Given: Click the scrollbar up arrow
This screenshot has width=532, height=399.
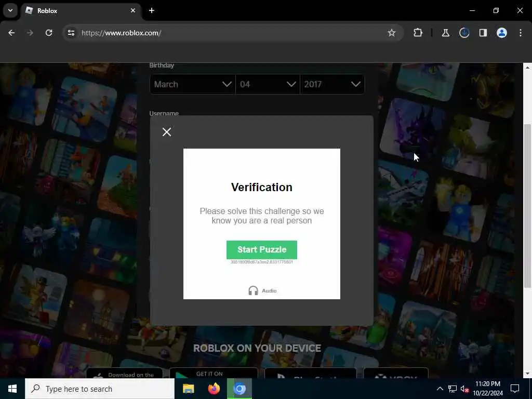Looking at the screenshot, I should click(528, 68).
